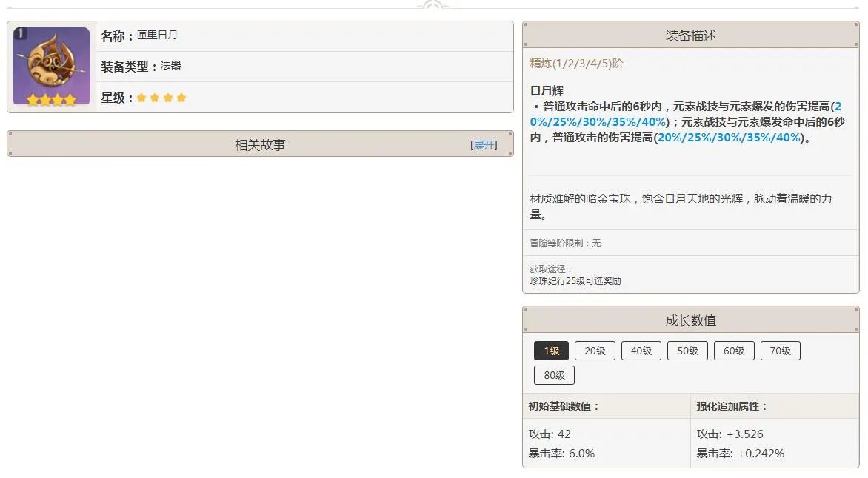Switch to the 60级 stats tab

tap(734, 351)
